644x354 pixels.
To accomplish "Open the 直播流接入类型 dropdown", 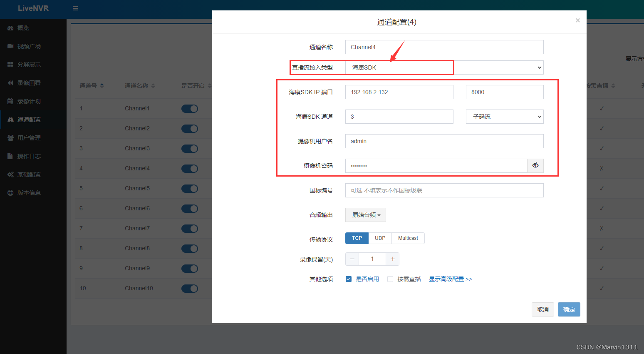I will (444, 67).
